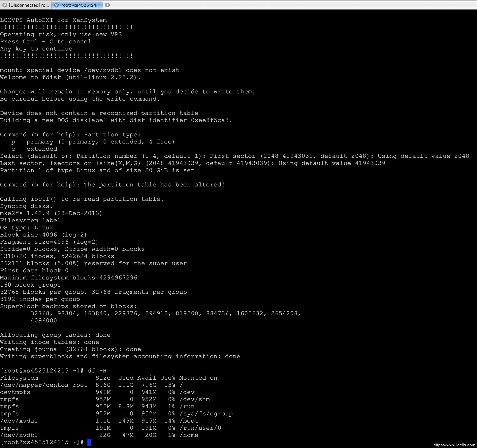Click 'Press Ctrl + C to cancel' line

click(x=46, y=42)
